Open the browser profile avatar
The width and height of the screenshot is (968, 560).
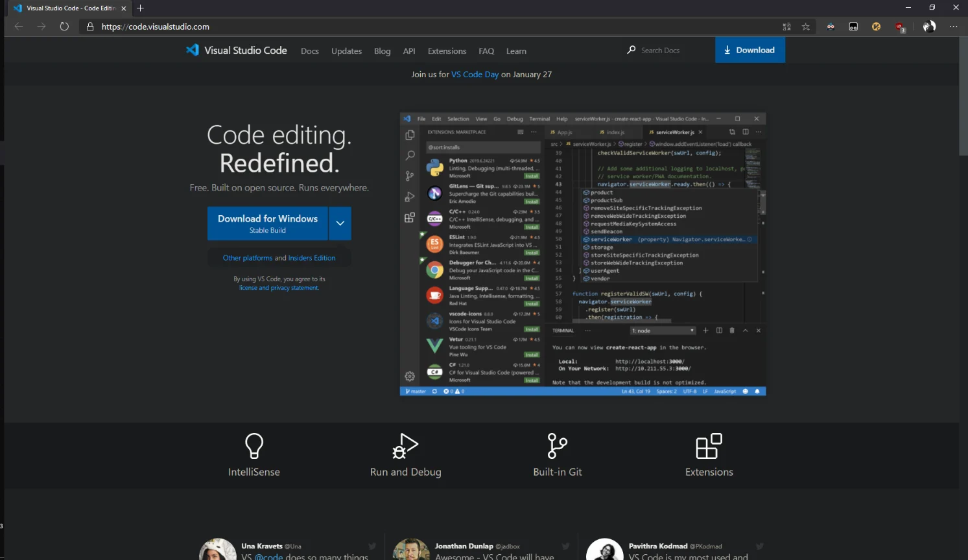(x=929, y=27)
